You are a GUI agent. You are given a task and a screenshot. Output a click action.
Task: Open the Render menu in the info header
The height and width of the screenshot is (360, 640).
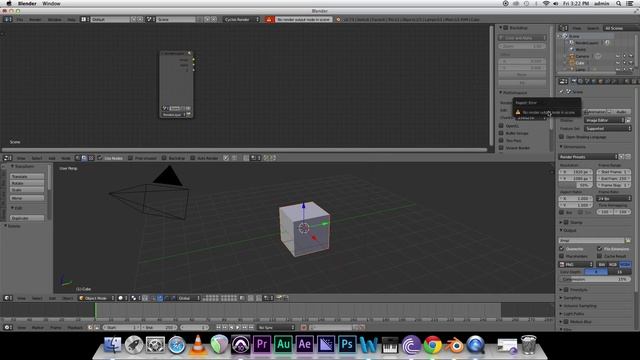tap(35, 19)
